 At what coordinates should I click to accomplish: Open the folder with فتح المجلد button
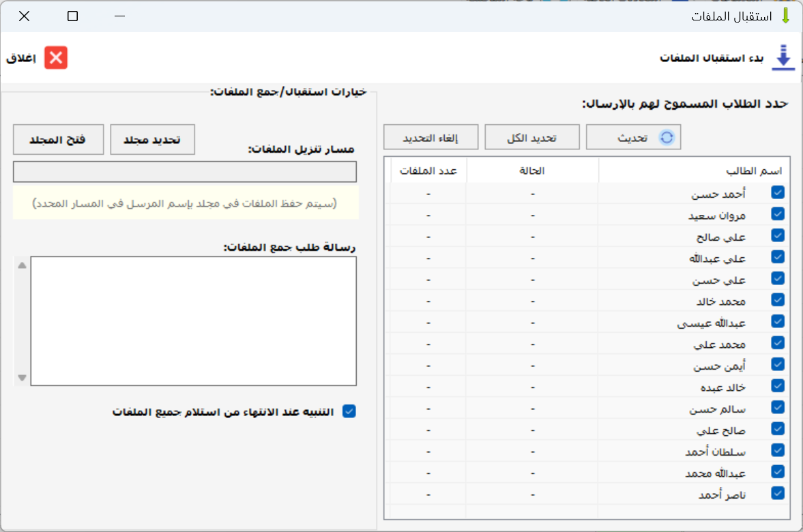click(58, 139)
